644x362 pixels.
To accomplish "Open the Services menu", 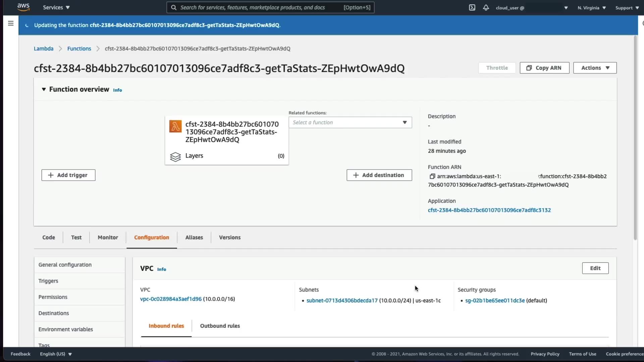I will pyautogui.click(x=56, y=7).
